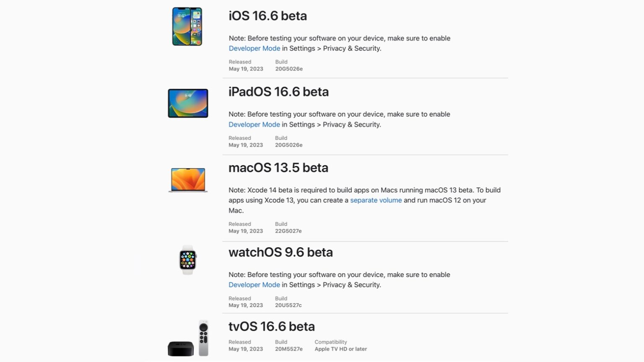The width and height of the screenshot is (644, 362).
Task: Open Developer Mode link under iPadOS 16.6 beta
Action: tap(254, 124)
